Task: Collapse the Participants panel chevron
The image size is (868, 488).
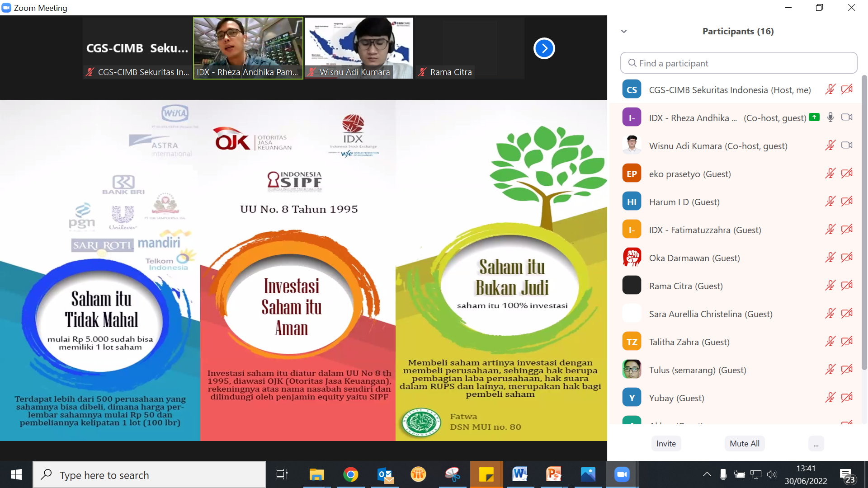Action: coord(624,31)
